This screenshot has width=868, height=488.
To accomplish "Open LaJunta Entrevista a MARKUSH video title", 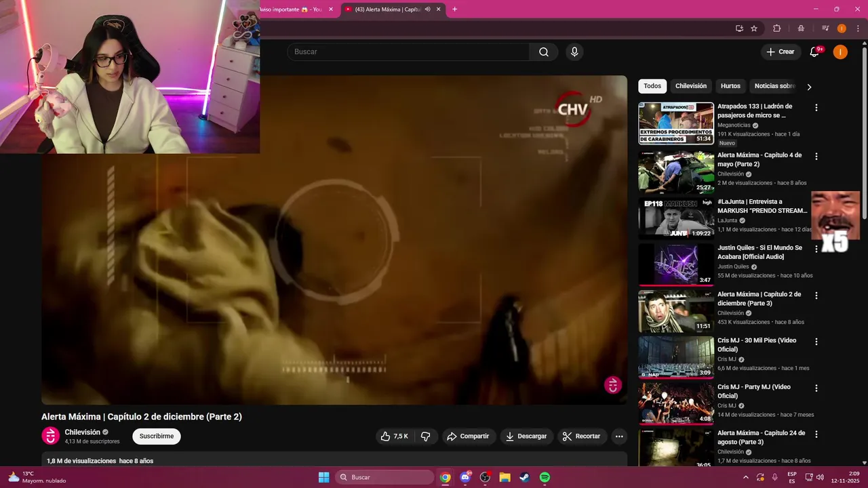I will click(x=762, y=206).
